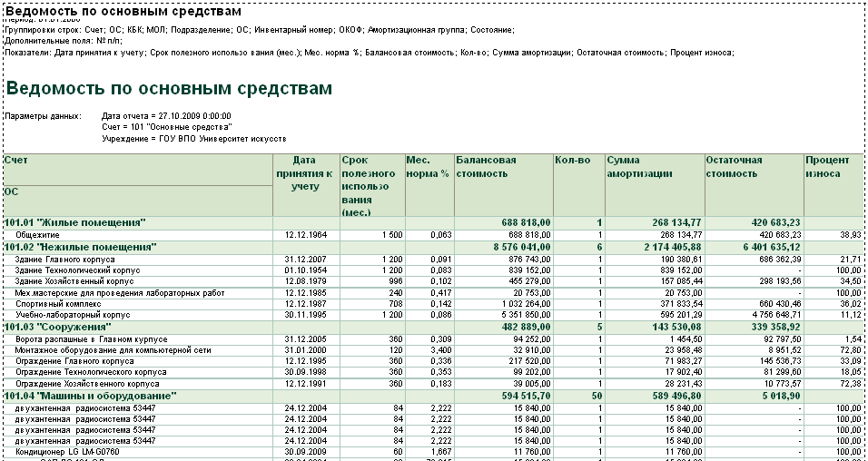
Task: Select group row 101.01 "Жилые помещения"
Action: 433,222
